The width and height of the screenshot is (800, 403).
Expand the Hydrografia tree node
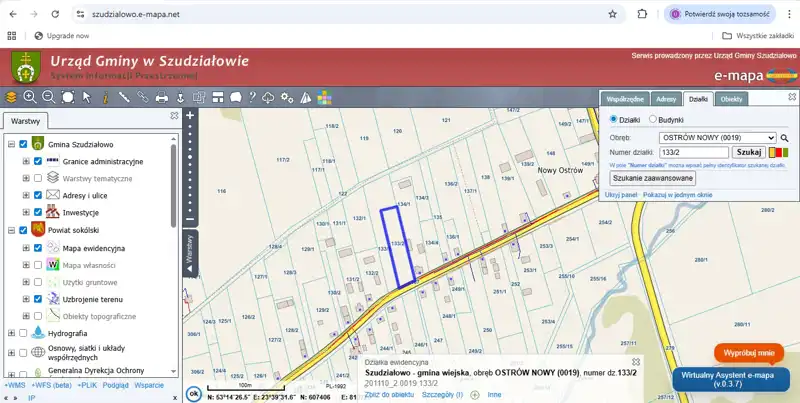11,333
